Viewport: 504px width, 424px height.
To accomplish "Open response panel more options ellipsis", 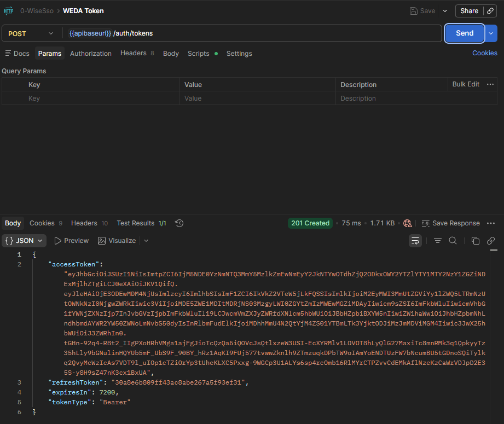I will (490, 223).
